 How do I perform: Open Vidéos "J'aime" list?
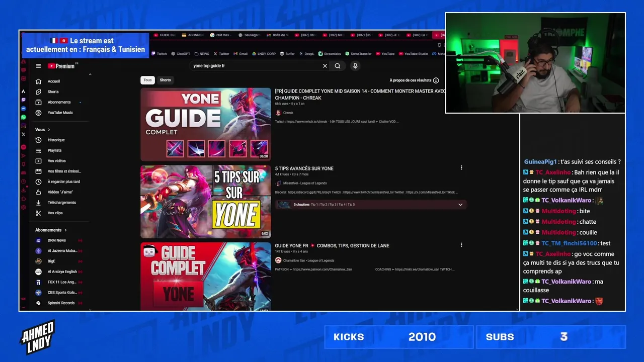tap(54, 192)
